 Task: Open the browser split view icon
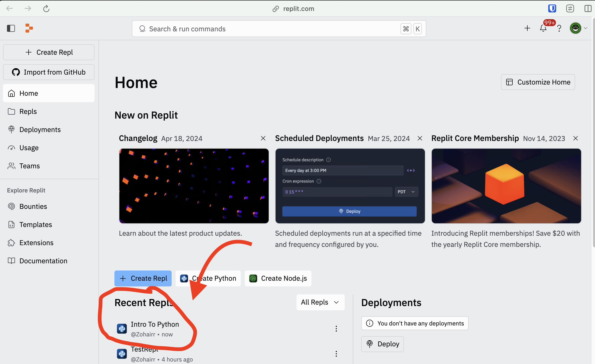click(588, 8)
